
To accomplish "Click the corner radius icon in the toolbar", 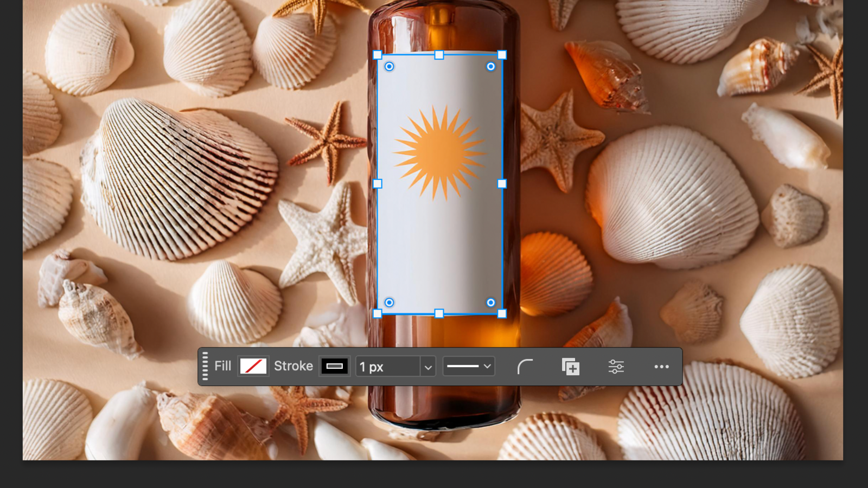I will [525, 367].
